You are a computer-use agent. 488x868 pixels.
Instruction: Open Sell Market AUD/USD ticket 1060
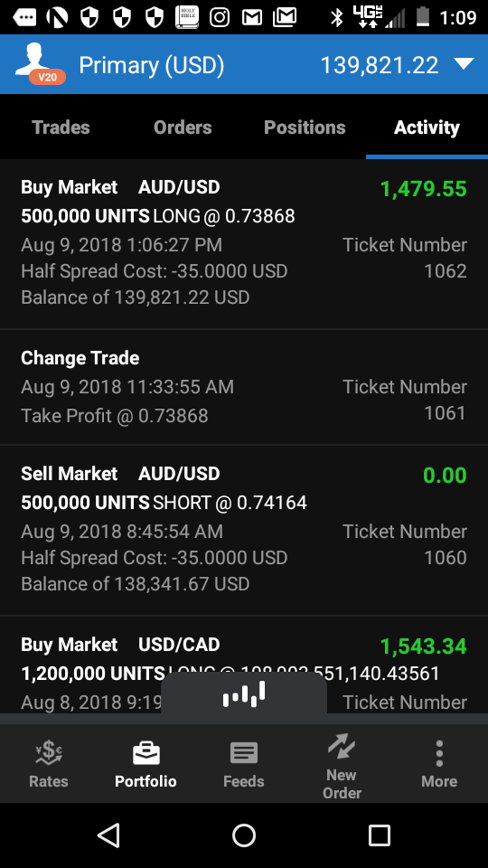click(x=244, y=531)
